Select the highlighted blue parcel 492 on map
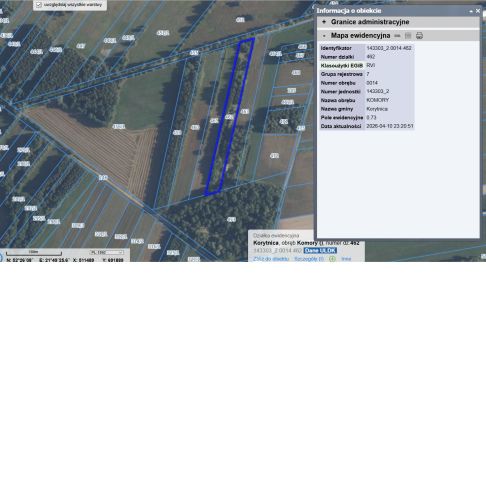Image resolution: width=486 pixels, height=480 pixels. tap(230, 117)
